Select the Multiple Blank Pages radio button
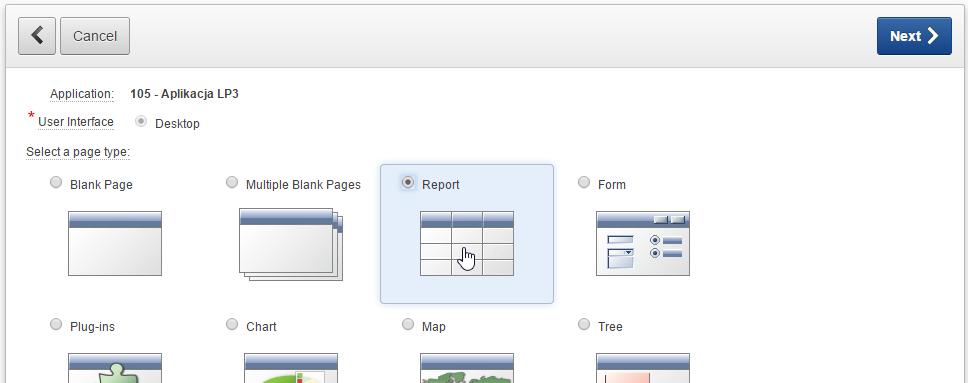Screen dimensions: 968x383 pyautogui.click(x=232, y=182)
